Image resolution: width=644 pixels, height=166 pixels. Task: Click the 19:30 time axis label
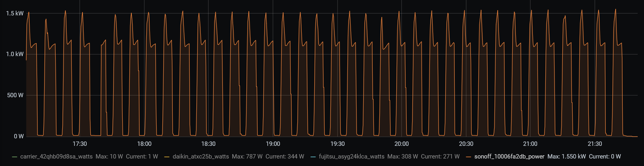(x=338, y=144)
